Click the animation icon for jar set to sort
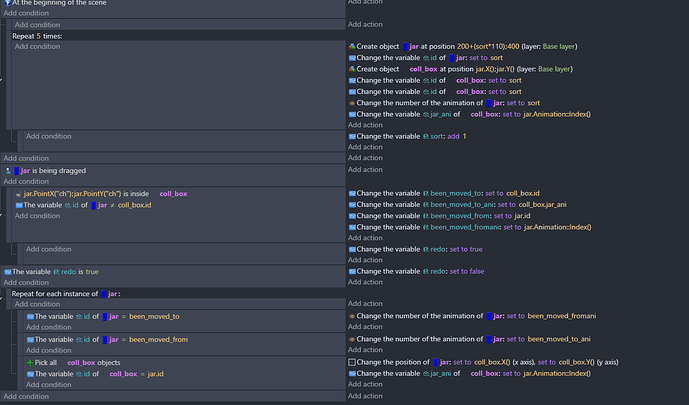Screen dimensions: 689x405 [x=352, y=103]
